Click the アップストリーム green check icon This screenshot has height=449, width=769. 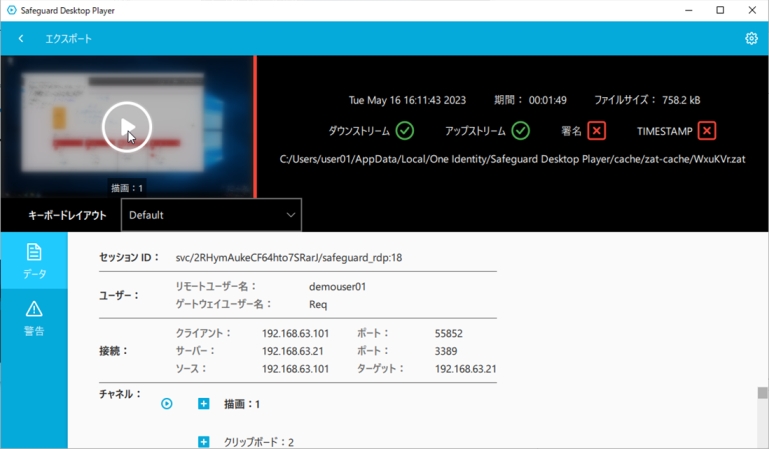coord(521,131)
